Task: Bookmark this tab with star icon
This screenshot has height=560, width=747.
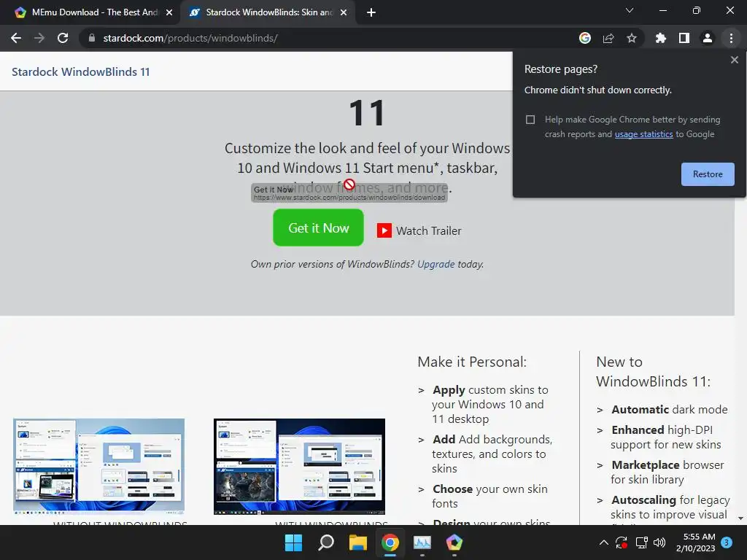Action: point(632,38)
